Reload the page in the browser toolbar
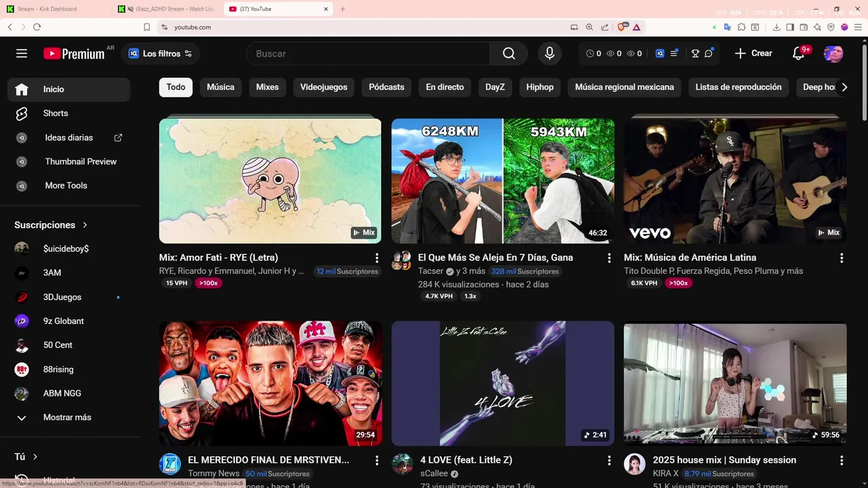868x488 pixels. [x=37, y=27]
